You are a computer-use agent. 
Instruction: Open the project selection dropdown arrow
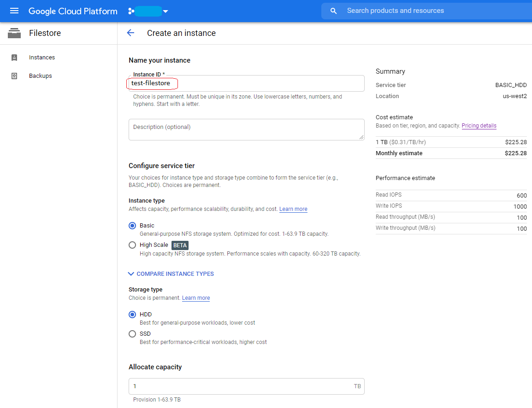[x=165, y=11]
